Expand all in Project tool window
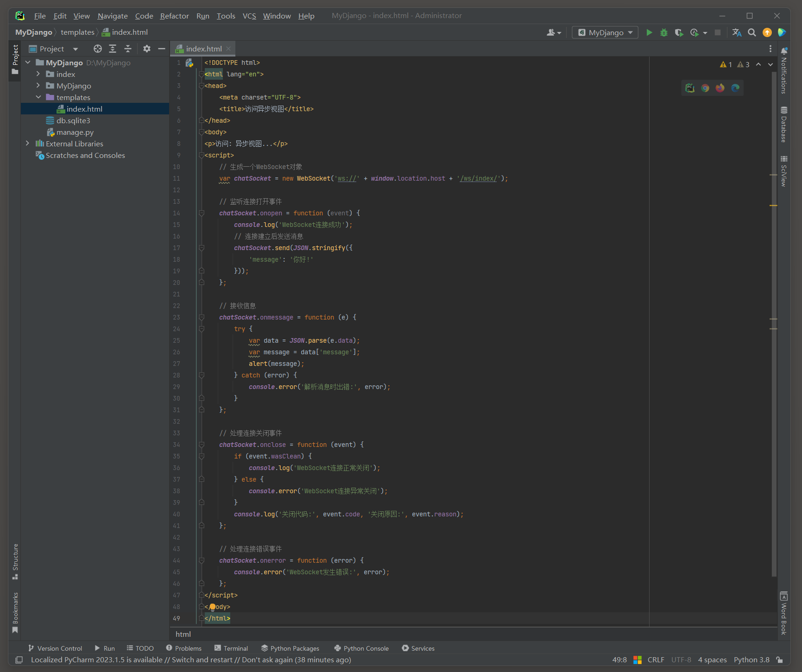 coord(113,49)
